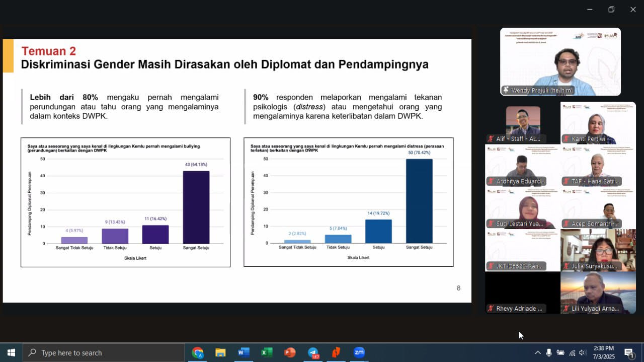Expand the hidden system tray icons

tap(537, 352)
